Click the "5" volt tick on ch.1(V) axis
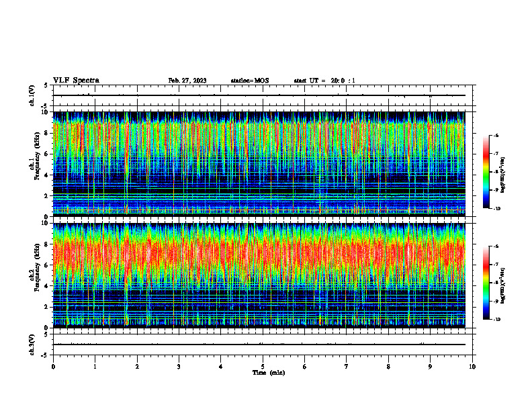 [46, 85]
